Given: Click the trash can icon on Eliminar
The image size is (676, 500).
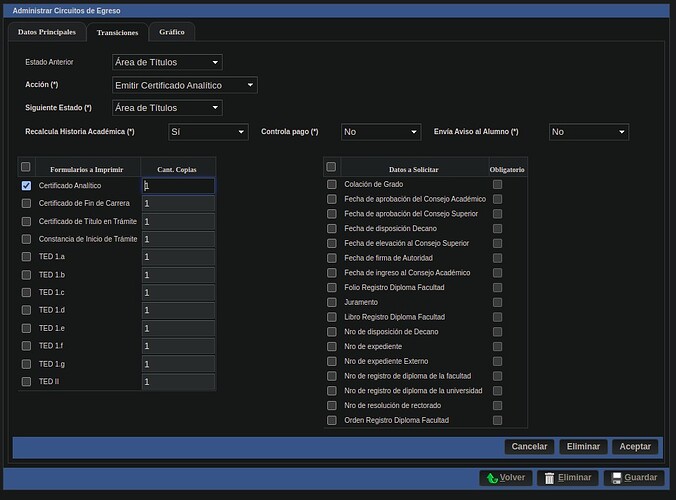Looking at the screenshot, I should (549, 478).
